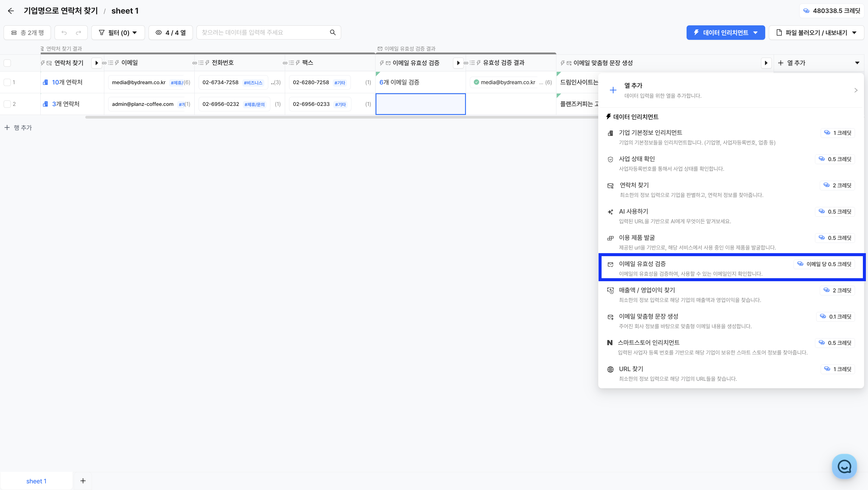Open the chat support bubble icon
The image size is (868, 490).
coord(844,466)
